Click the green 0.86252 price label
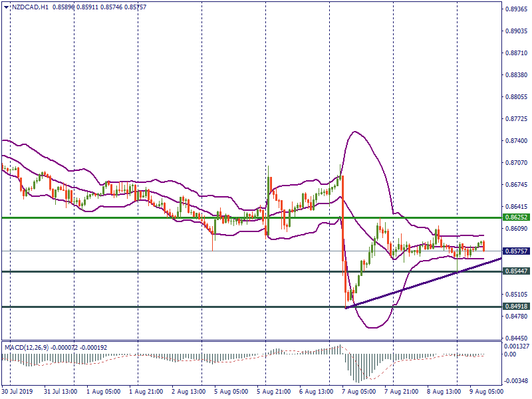This screenshot has width=532, height=399. 515,217
